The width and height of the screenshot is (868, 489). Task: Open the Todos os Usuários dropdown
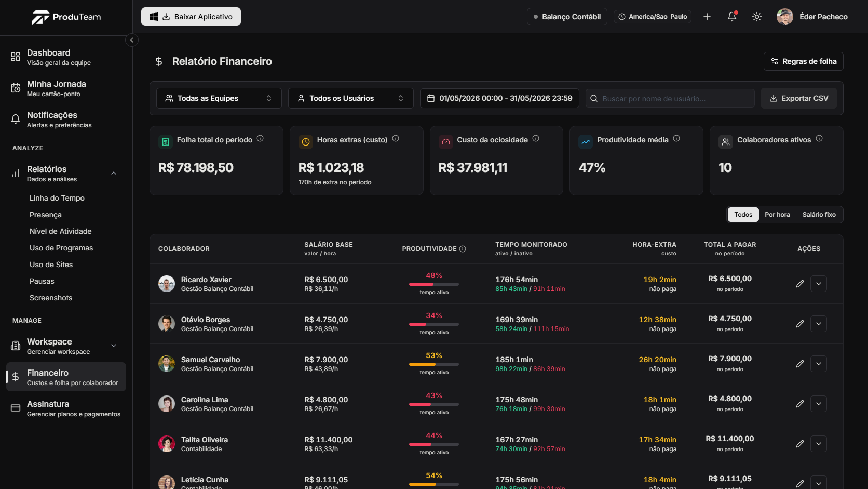point(351,98)
